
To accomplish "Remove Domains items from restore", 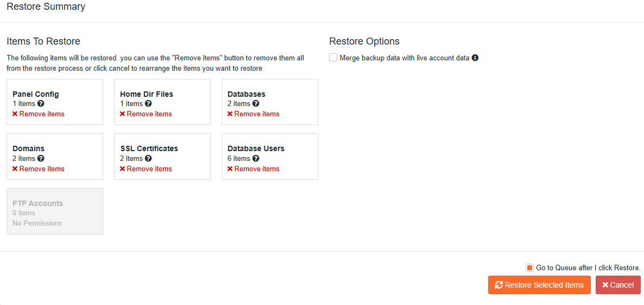I will coord(39,169).
